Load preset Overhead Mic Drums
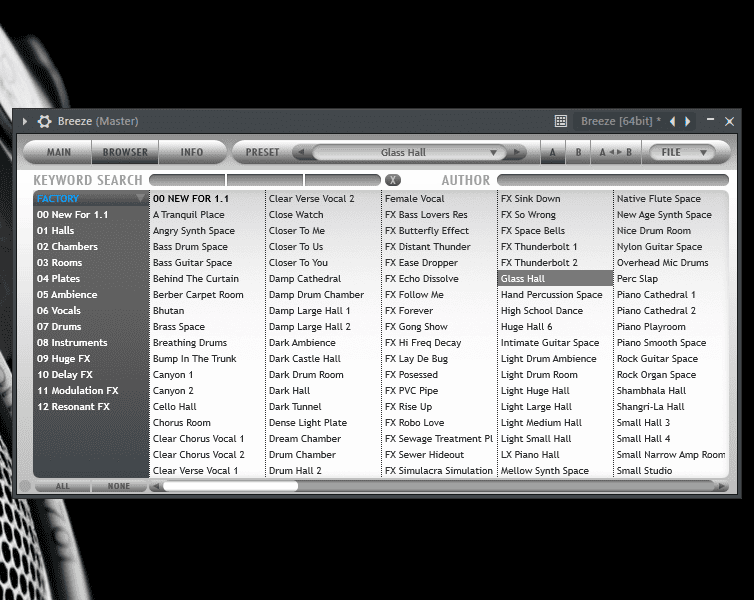Screen dimensions: 754x600 coord(663,263)
